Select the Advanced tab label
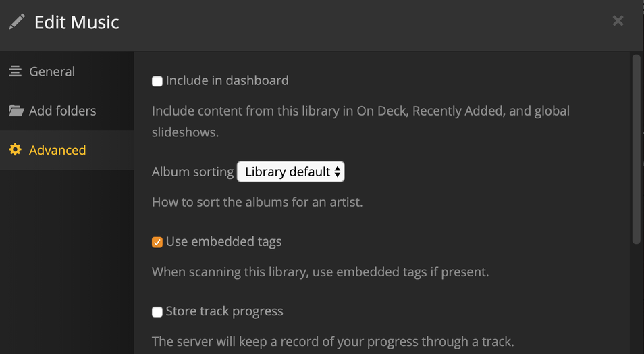 pos(57,150)
